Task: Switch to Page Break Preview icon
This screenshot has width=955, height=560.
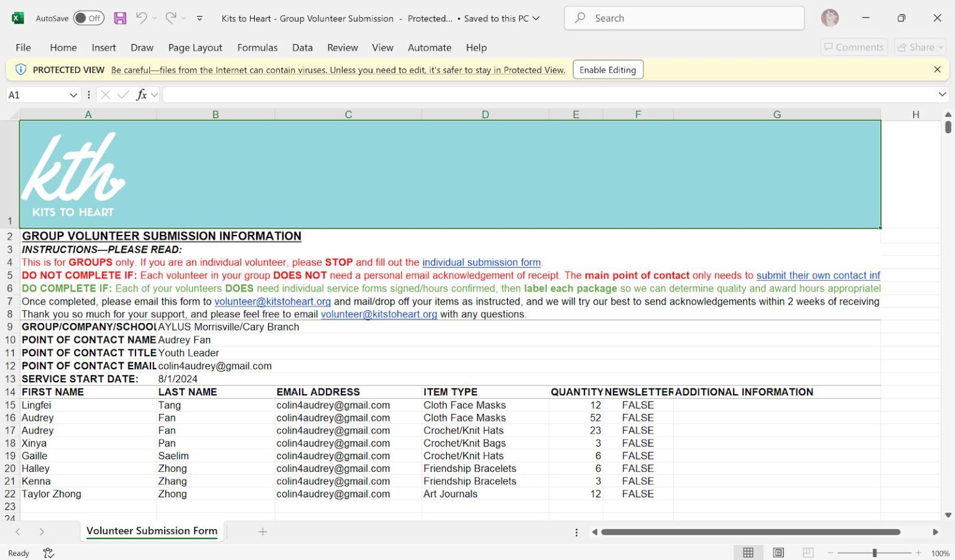Action: click(808, 553)
